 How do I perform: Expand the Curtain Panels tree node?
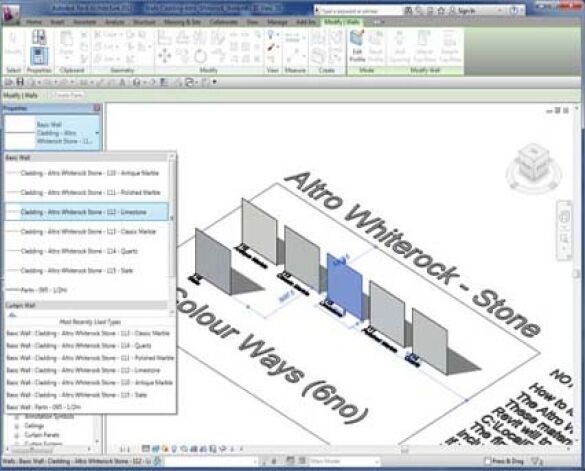(x=17, y=435)
